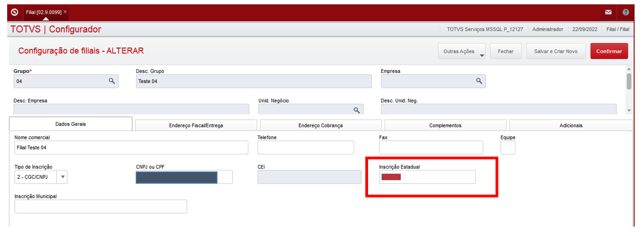Click the Filial / Filial header text
Image resolution: width=644 pixels, height=236 pixels.
pos(618,30)
